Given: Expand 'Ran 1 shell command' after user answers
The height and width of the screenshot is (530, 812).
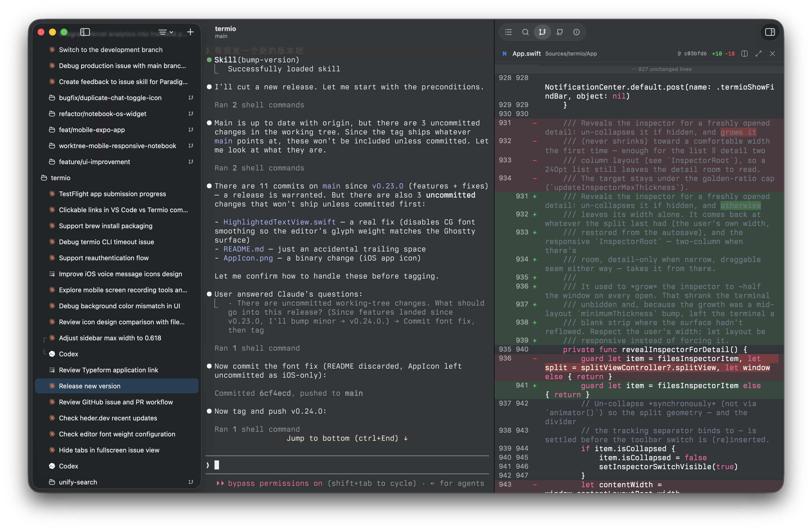Looking at the screenshot, I should coord(257,348).
